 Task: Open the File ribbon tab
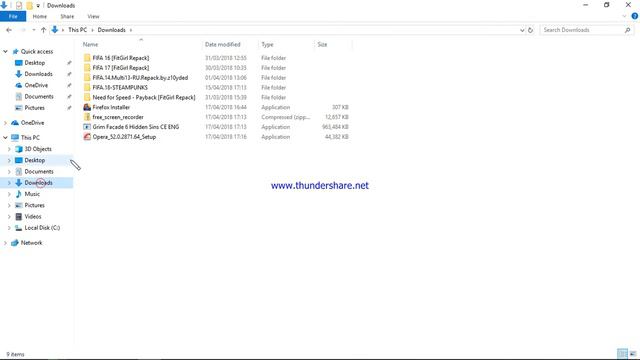[13, 16]
